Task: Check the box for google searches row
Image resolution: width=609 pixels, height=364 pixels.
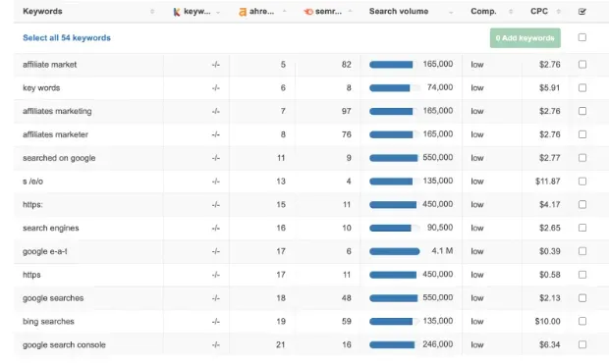Action: 581,298
